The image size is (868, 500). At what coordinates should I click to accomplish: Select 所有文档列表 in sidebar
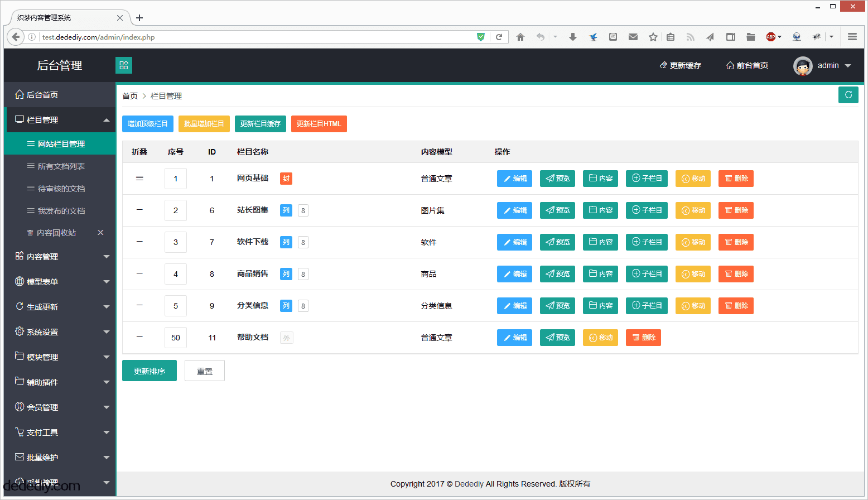[x=61, y=166]
